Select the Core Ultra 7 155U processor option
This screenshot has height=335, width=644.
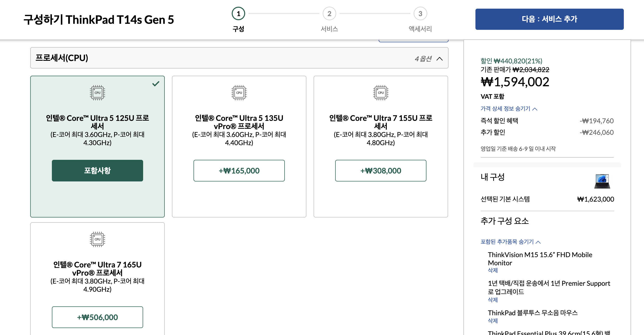[x=381, y=171]
